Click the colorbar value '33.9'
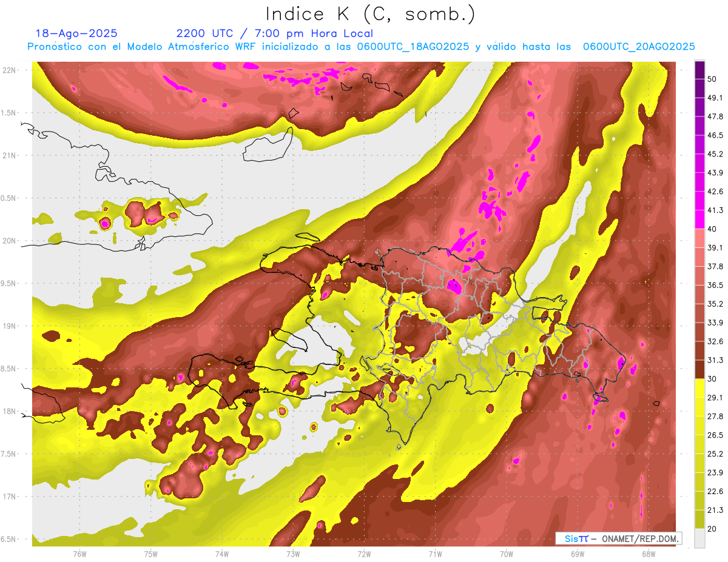This screenshot has width=728, height=562. click(x=715, y=323)
